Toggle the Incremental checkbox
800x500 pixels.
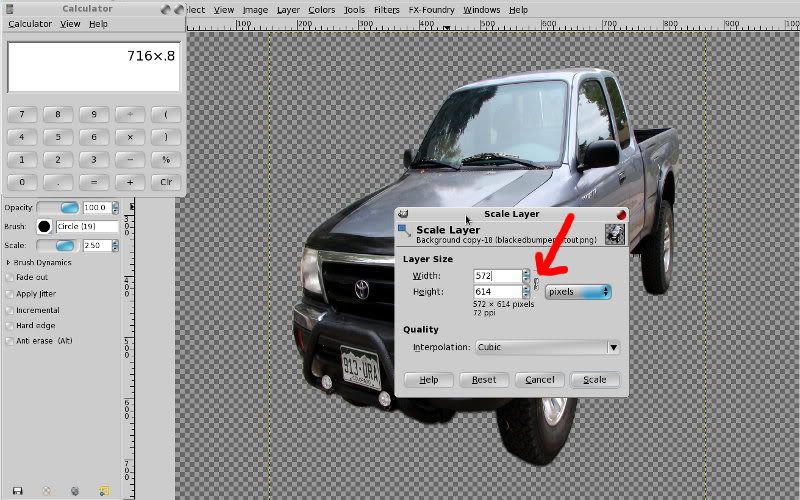click(x=9, y=310)
